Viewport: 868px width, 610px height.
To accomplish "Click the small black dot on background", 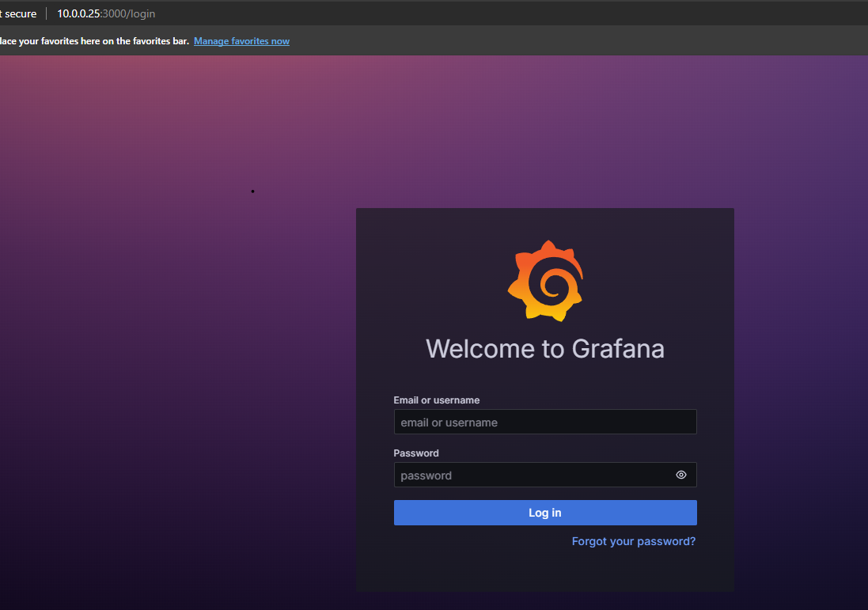I will (x=252, y=191).
